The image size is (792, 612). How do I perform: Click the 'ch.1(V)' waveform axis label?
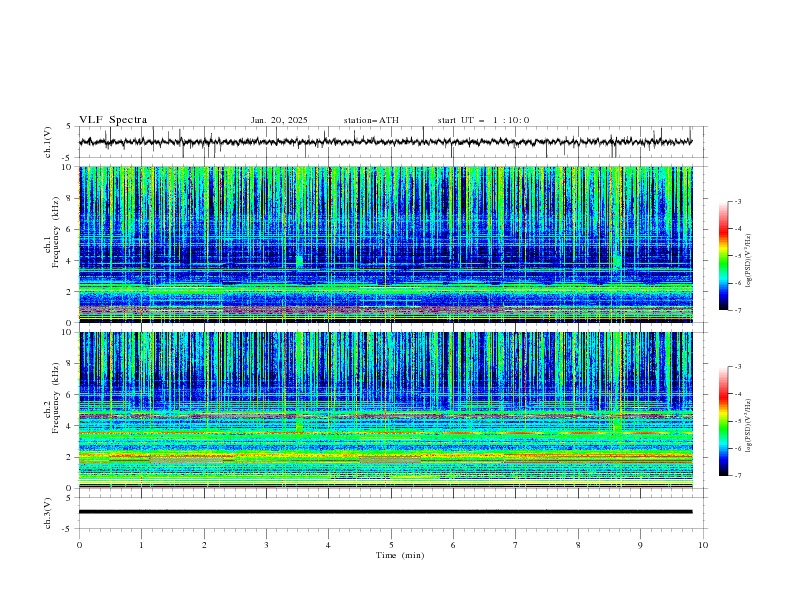(x=48, y=142)
